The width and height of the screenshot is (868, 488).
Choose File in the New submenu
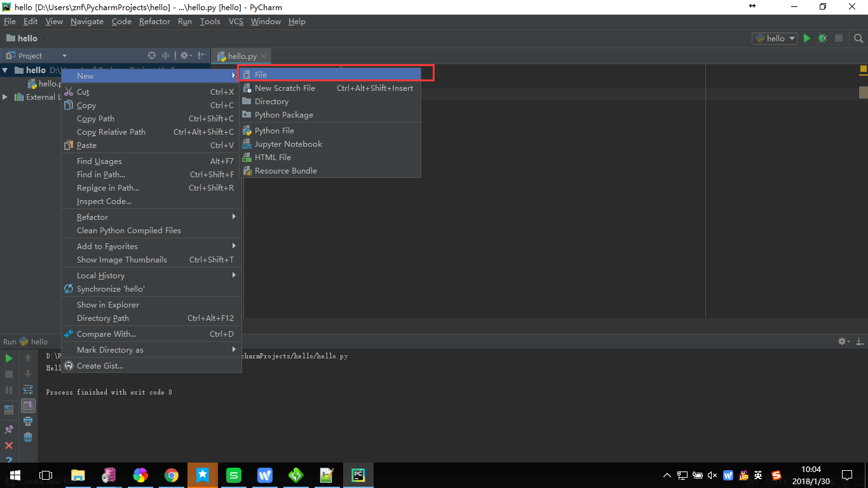coord(330,74)
